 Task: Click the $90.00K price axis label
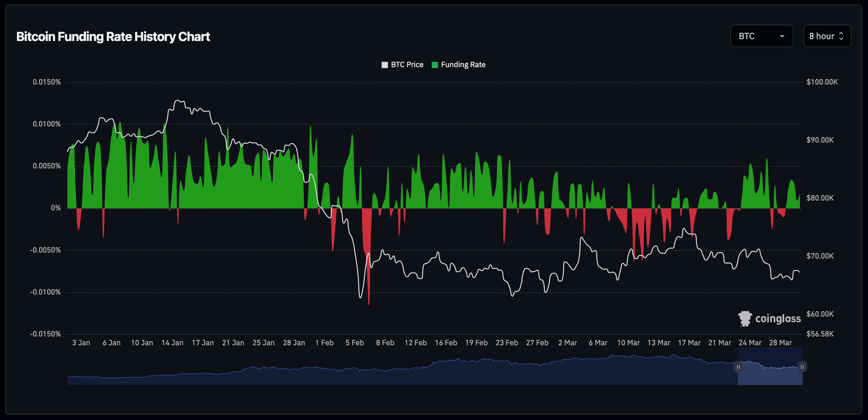click(x=820, y=140)
